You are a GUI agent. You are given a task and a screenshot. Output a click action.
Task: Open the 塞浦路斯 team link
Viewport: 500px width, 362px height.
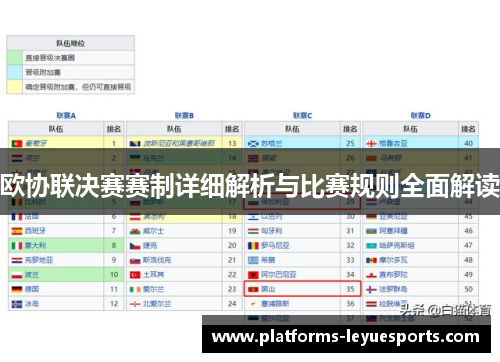pyautogui.click(x=275, y=304)
